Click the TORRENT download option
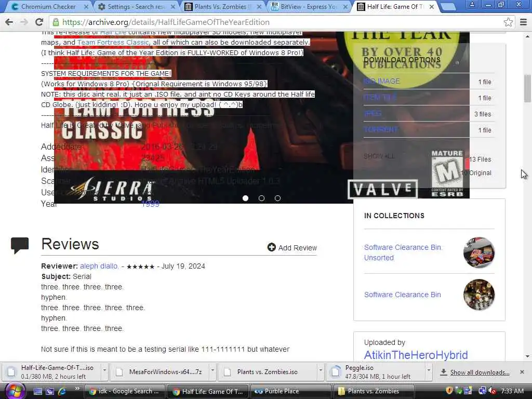Screen dimensions: 532x399 [x=381, y=129]
